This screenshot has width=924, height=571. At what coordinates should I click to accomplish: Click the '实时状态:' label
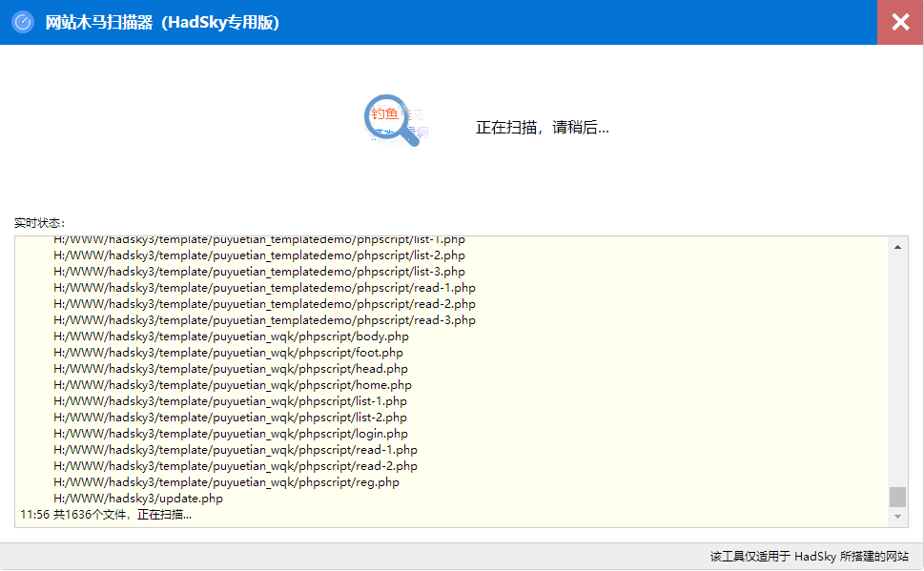click(39, 223)
